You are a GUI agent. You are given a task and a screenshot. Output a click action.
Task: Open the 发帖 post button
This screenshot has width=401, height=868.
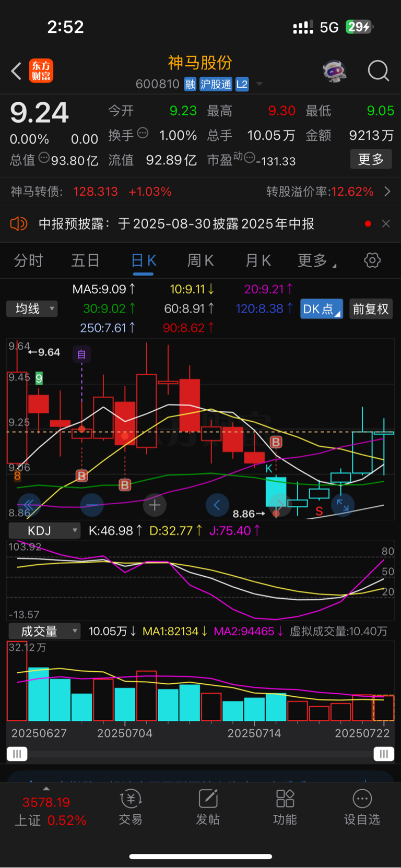(x=208, y=807)
